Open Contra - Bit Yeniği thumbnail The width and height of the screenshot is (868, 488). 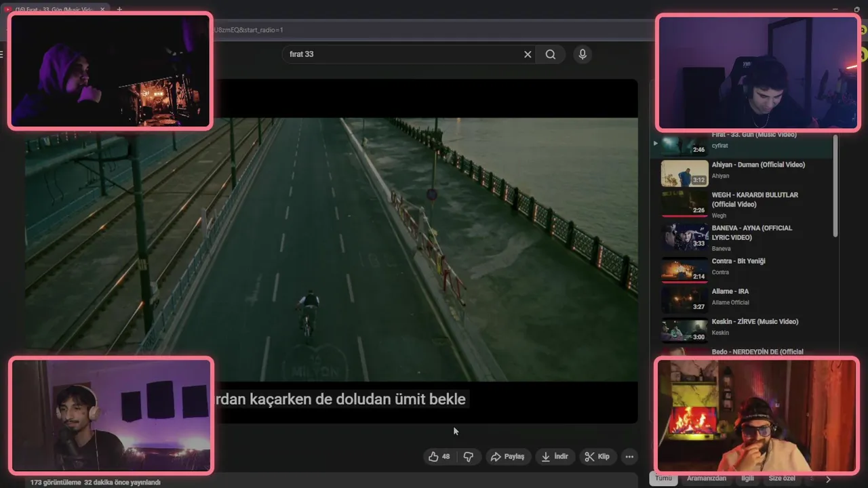[x=684, y=269]
